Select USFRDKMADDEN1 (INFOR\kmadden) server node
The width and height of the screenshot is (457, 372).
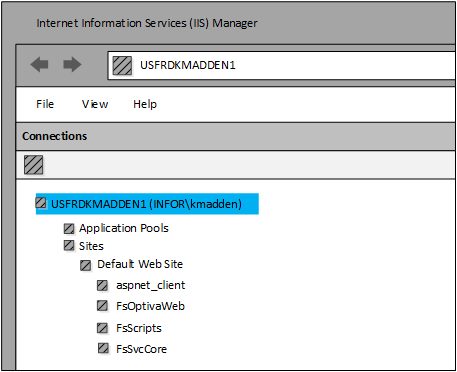click(x=147, y=204)
